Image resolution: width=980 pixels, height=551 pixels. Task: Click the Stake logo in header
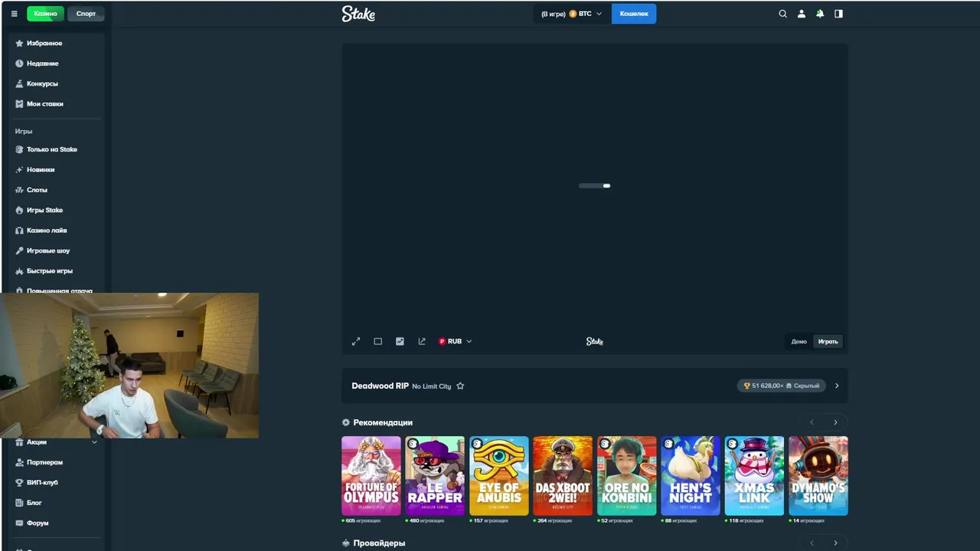click(358, 14)
